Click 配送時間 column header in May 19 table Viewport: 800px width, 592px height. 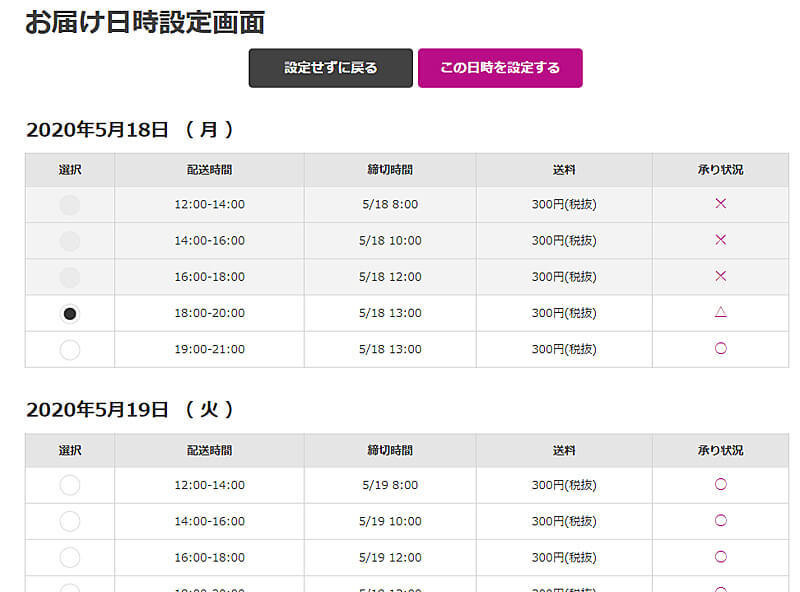coord(209,450)
